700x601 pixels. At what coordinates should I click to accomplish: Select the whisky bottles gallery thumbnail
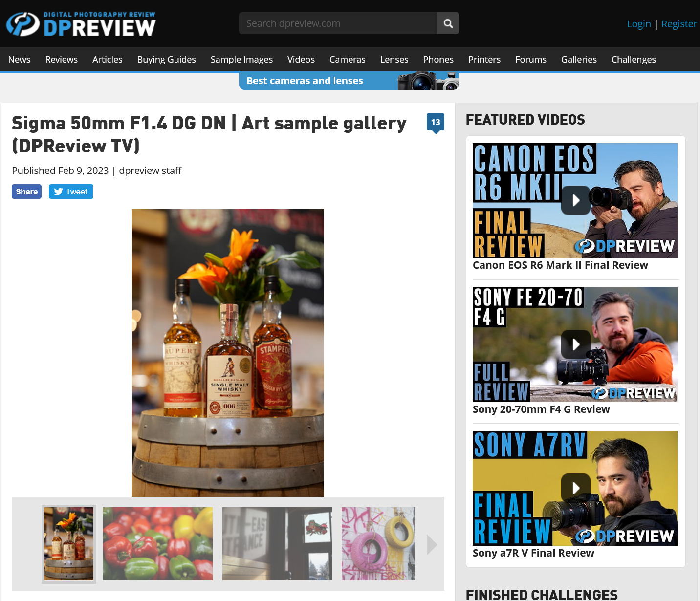tap(68, 544)
